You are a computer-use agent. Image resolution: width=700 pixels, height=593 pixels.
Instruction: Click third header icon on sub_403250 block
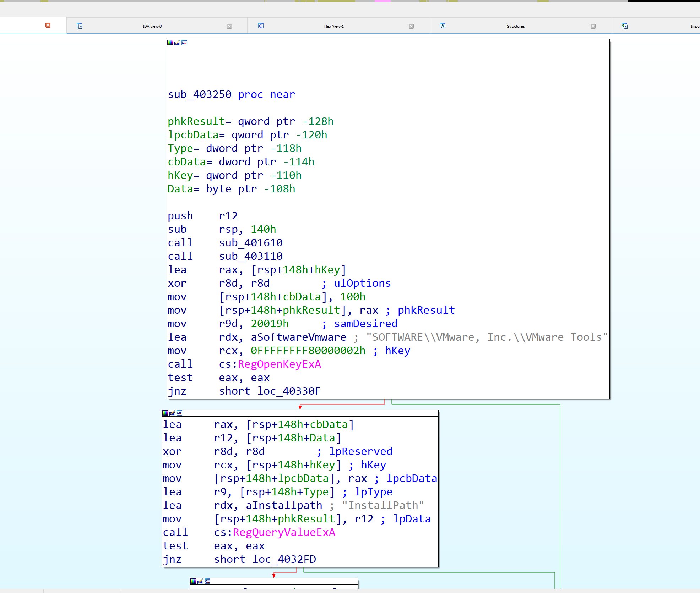click(x=184, y=43)
